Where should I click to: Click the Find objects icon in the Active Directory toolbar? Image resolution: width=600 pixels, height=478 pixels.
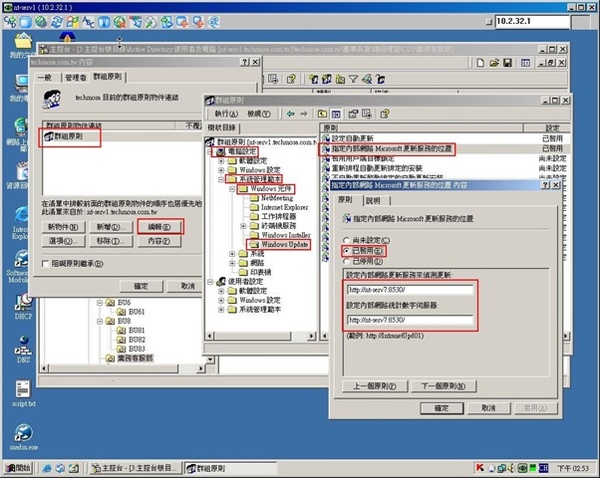[x=367, y=79]
